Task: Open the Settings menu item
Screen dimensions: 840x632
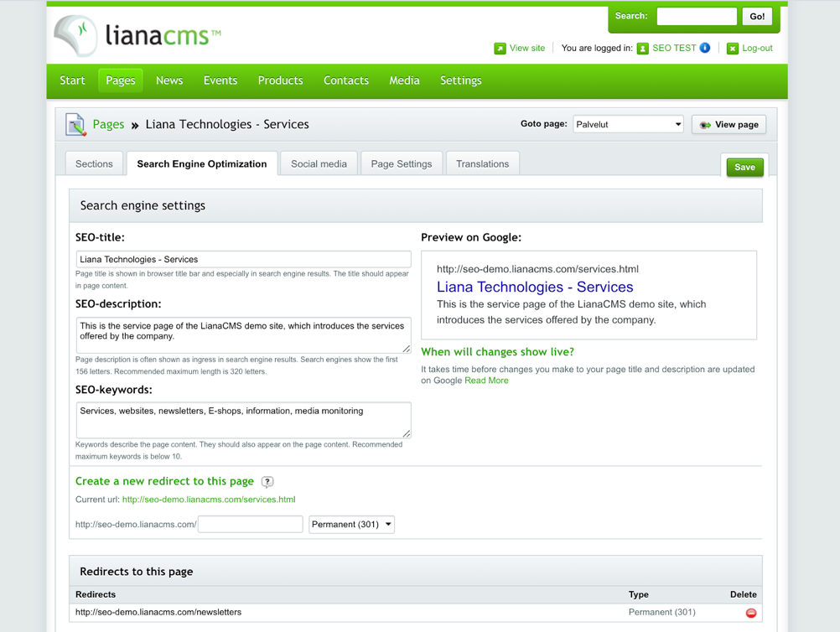Action: pos(461,80)
